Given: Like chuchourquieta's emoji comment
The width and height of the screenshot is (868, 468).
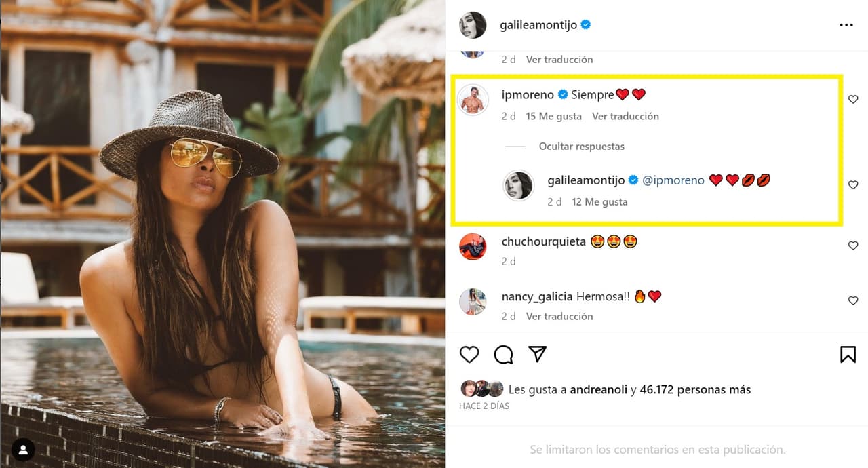Looking at the screenshot, I should pyautogui.click(x=853, y=246).
